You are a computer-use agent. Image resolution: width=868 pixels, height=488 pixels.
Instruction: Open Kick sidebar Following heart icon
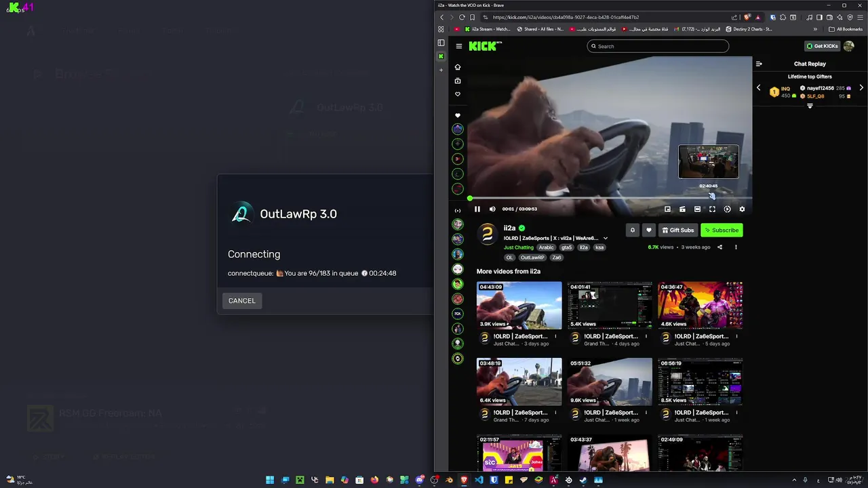tap(458, 94)
